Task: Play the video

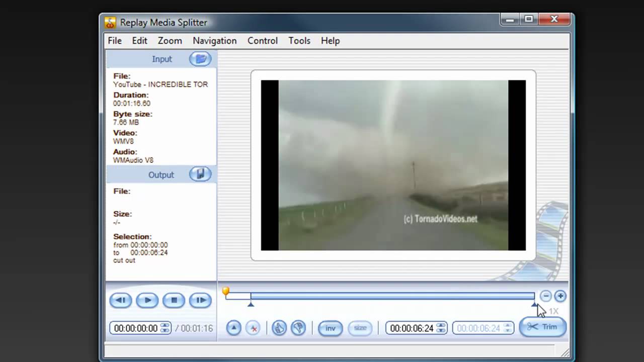Action: (147, 300)
